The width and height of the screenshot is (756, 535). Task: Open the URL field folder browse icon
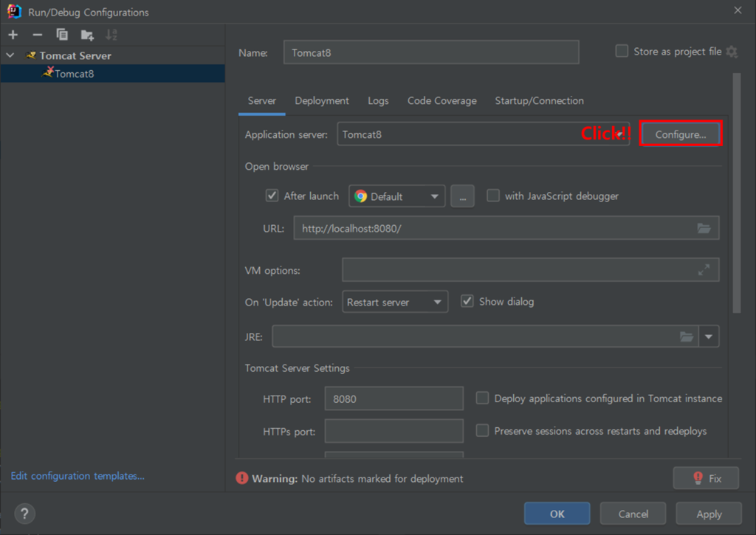(704, 228)
